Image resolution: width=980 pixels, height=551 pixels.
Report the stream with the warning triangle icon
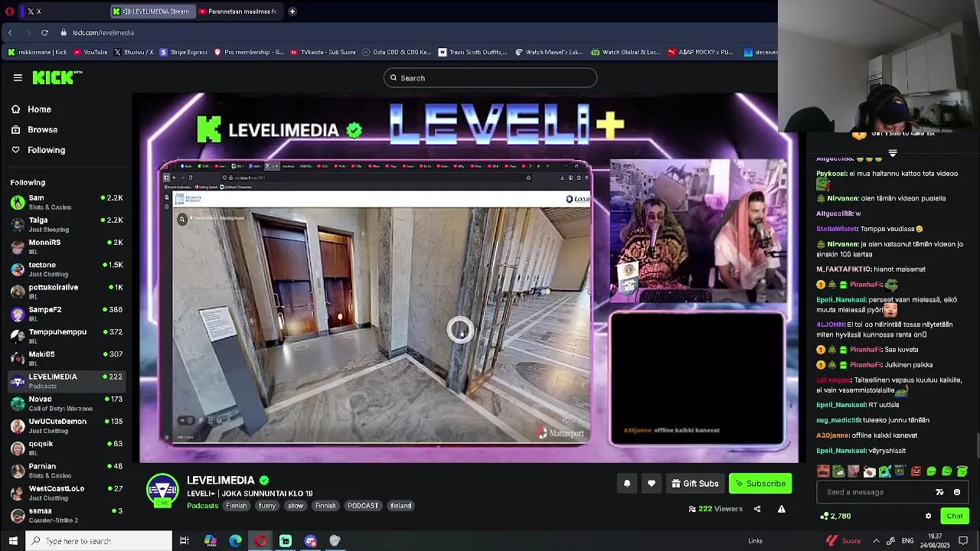point(782,509)
